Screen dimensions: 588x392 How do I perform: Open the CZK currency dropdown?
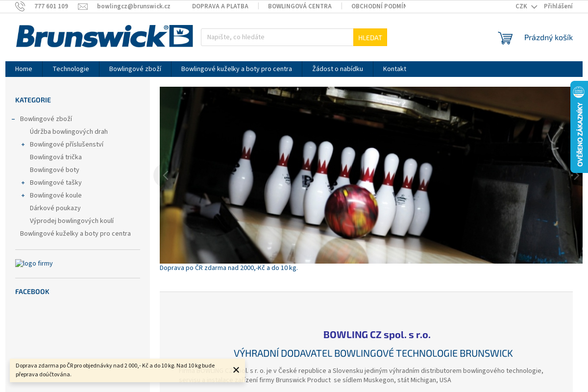[523, 6]
